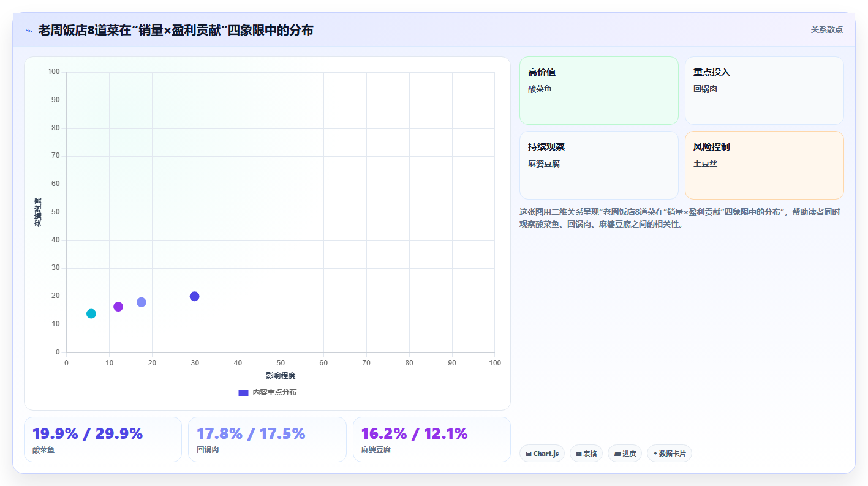Click 土豆丝 in the 风险控制 card
This screenshot has height=486, width=868.
(705, 163)
